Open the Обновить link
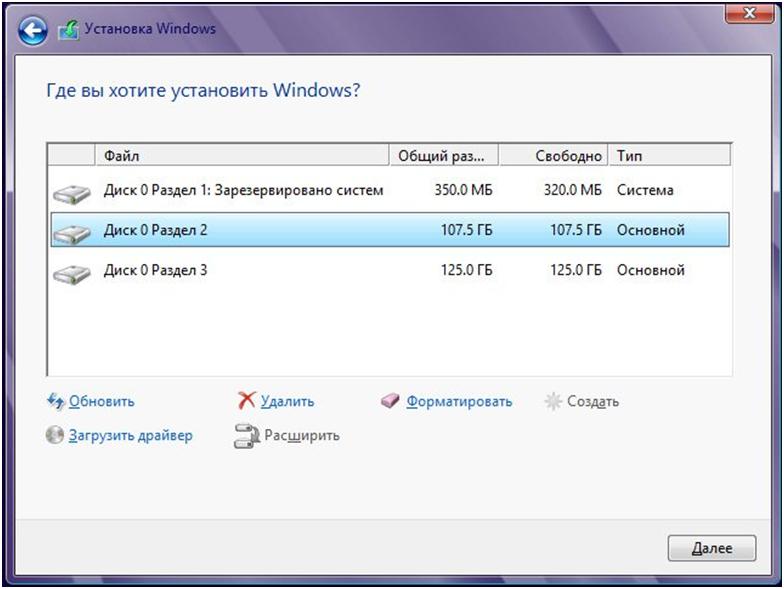784x589 pixels. tap(102, 402)
